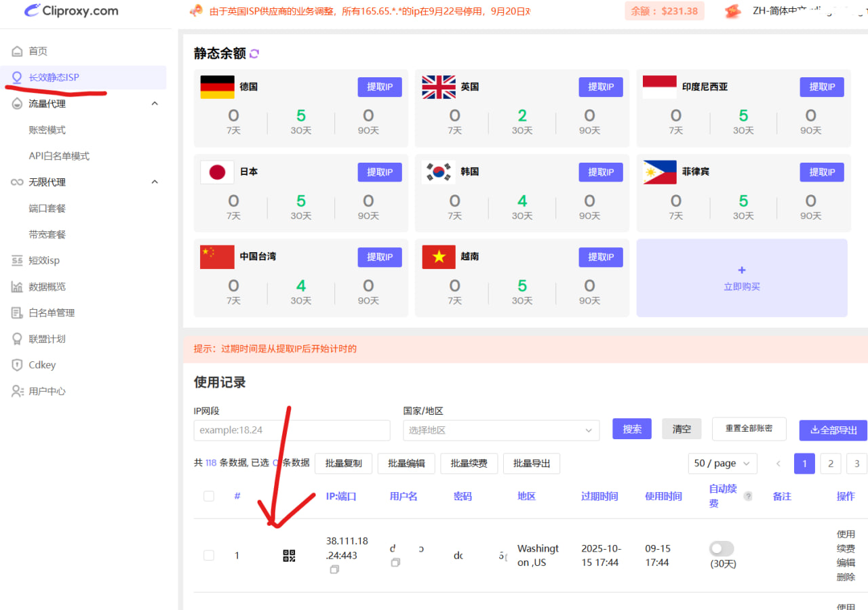
Task: Type in the IP网段 search field
Action: pyautogui.click(x=292, y=430)
